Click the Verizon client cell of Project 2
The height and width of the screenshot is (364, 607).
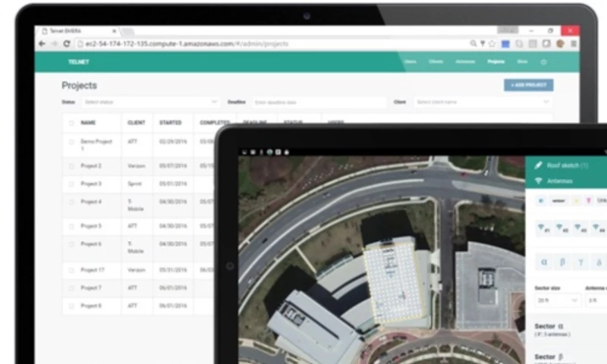click(x=137, y=166)
